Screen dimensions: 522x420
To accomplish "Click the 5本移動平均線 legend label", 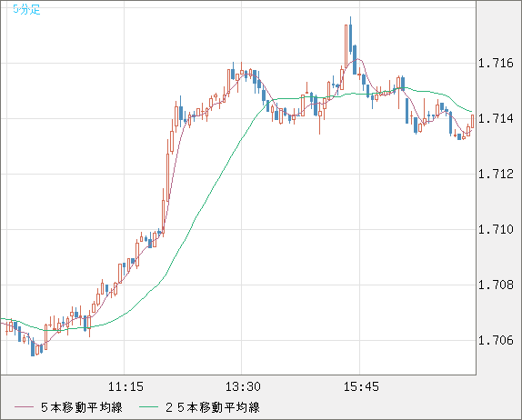I will click(x=82, y=407).
